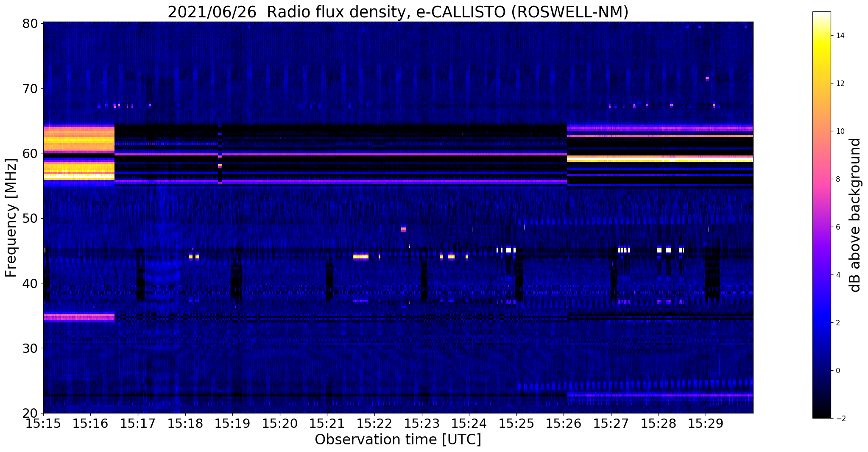Click the pink spot at 71 MHz near 15:29
The image size is (868, 452).
click(x=707, y=78)
